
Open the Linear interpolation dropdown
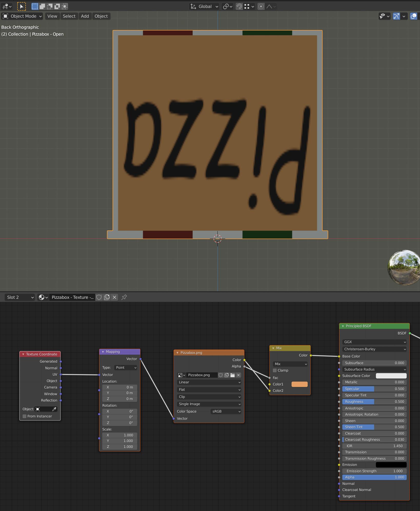coord(209,382)
